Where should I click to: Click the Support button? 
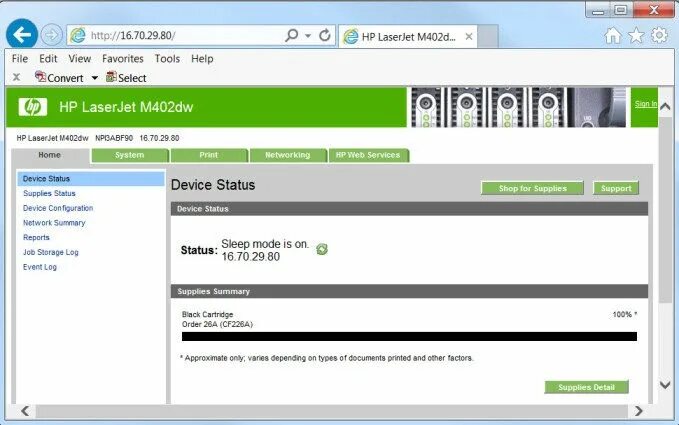[616, 188]
